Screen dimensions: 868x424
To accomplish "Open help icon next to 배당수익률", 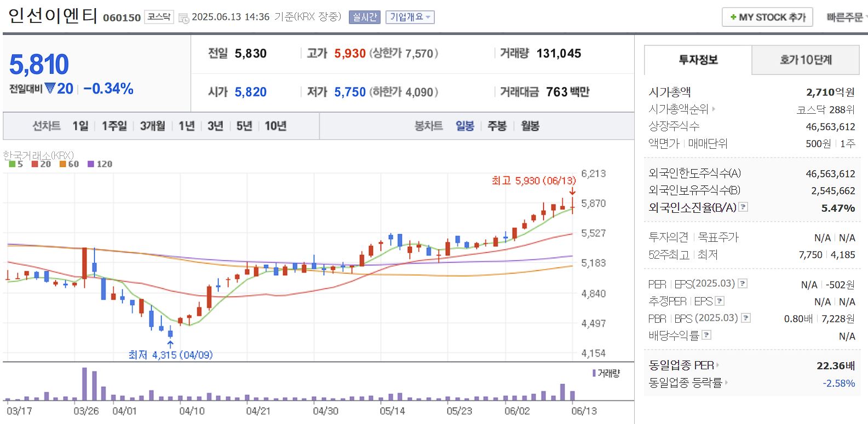I will [706, 335].
